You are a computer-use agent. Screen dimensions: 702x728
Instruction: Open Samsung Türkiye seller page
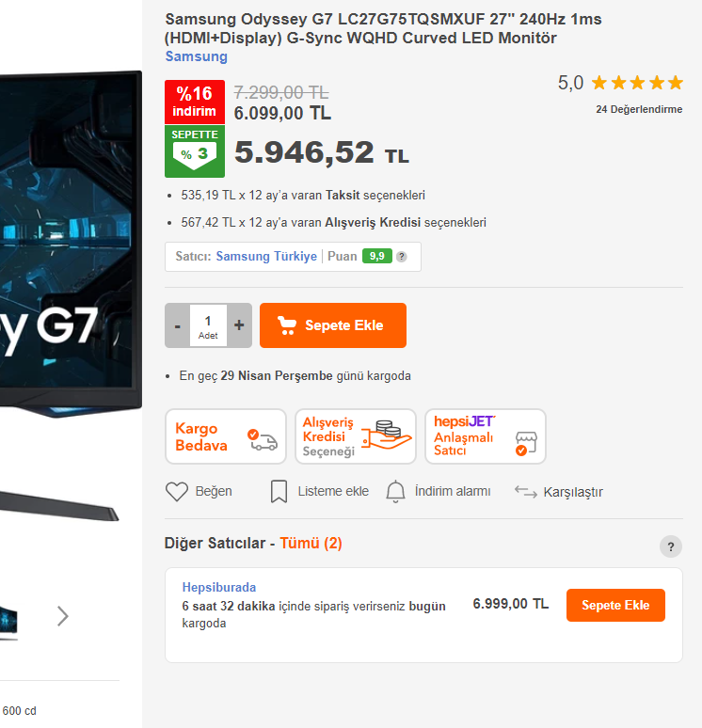[x=266, y=256]
